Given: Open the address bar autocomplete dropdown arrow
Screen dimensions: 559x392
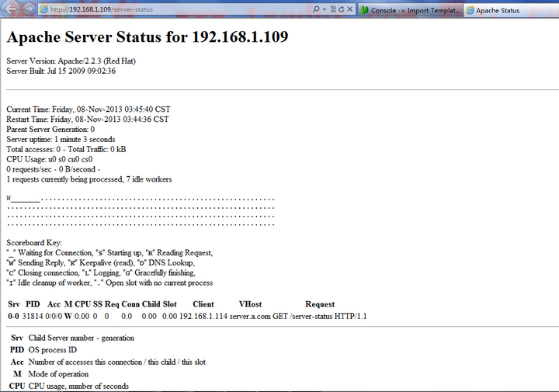Looking at the screenshot, I should point(325,9).
